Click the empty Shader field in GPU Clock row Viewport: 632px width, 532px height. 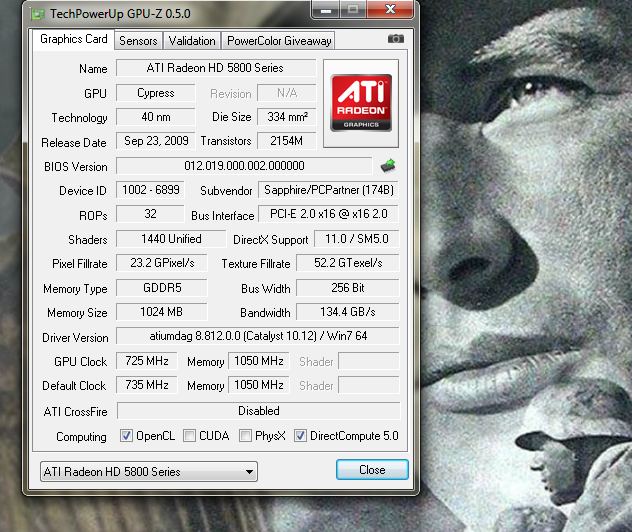[369, 361]
